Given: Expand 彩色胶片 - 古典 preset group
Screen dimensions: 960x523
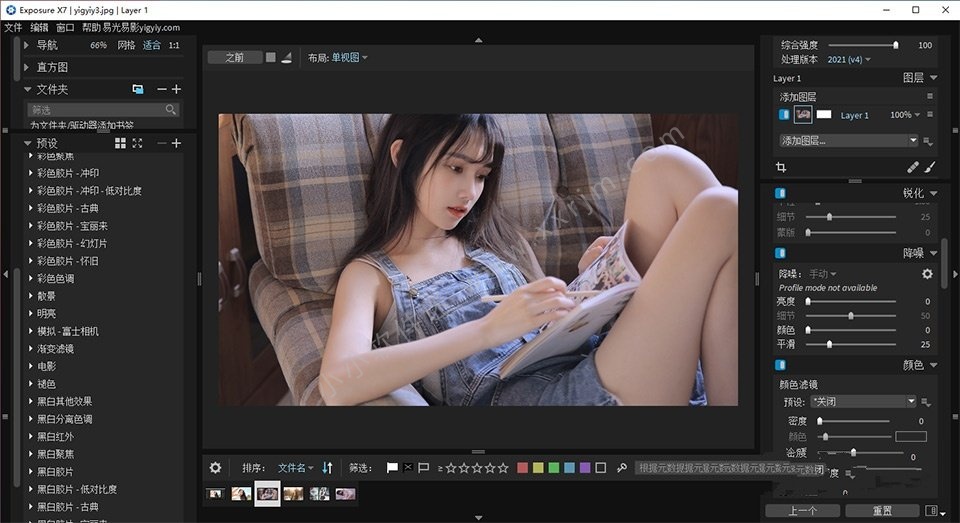Looking at the screenshot, I should [31, 208].
